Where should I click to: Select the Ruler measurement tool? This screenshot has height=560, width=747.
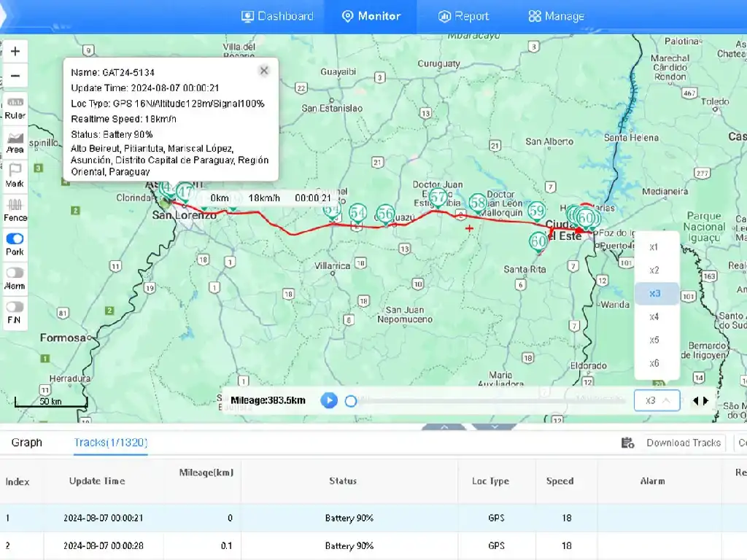tap(15, 108)
